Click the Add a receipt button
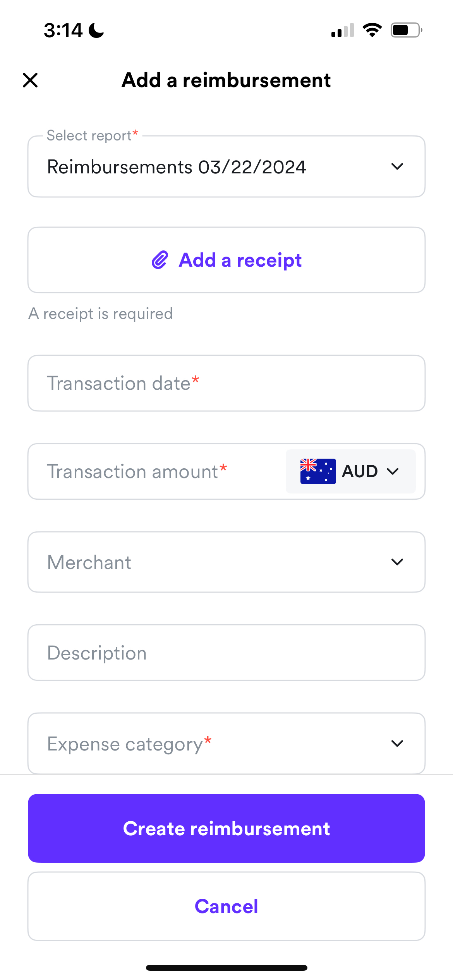Image resolution: width=453 pixels, height=980 pixels. click(226, 260)
